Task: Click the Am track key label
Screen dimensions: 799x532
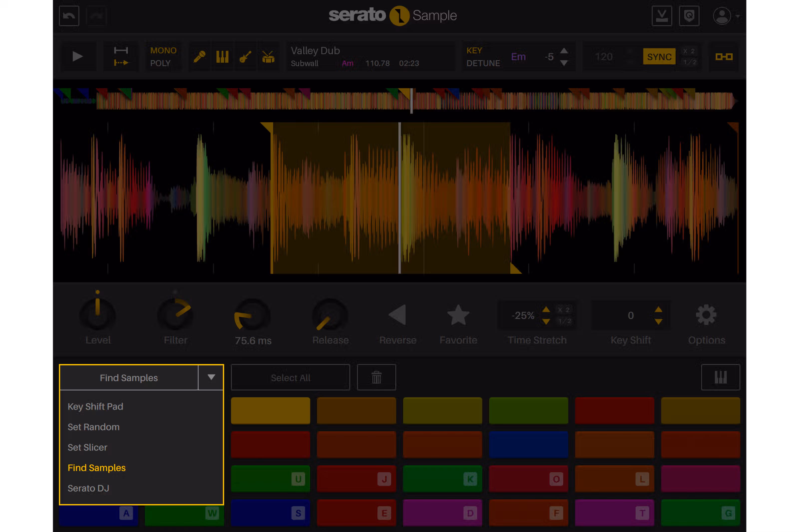Action: (x=348, y=63)
